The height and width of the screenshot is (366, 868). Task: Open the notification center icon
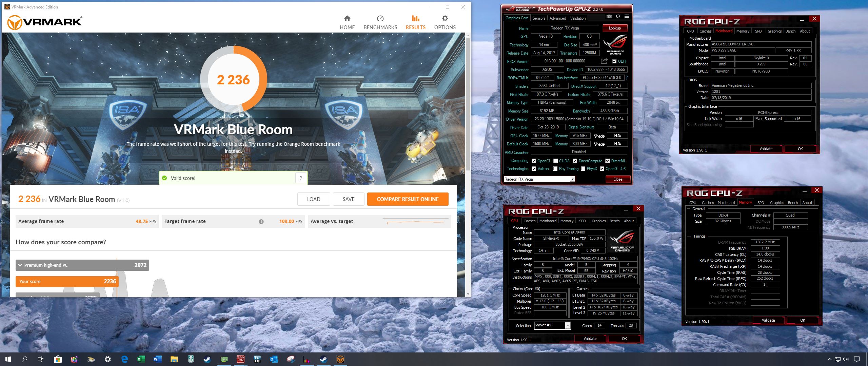857,359
